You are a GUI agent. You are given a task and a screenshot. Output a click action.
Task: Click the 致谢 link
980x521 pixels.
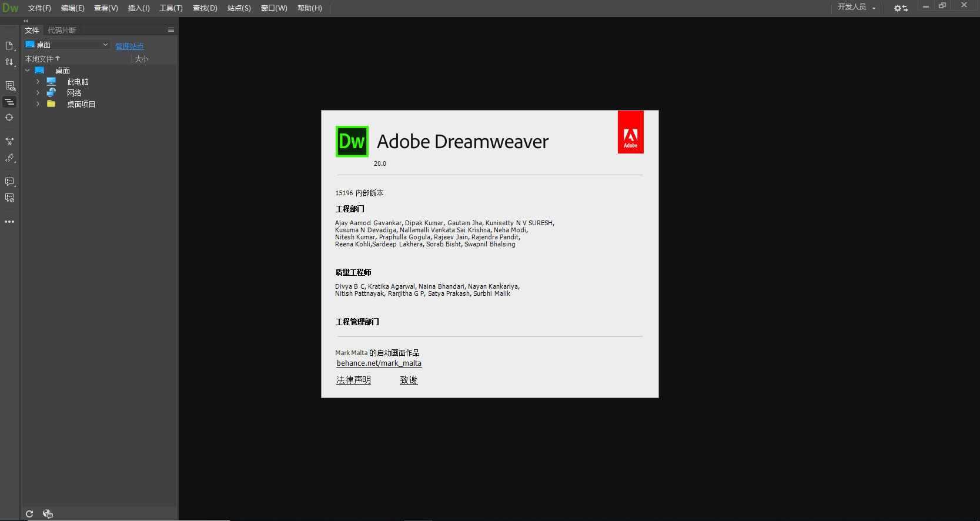pos(409,380)
